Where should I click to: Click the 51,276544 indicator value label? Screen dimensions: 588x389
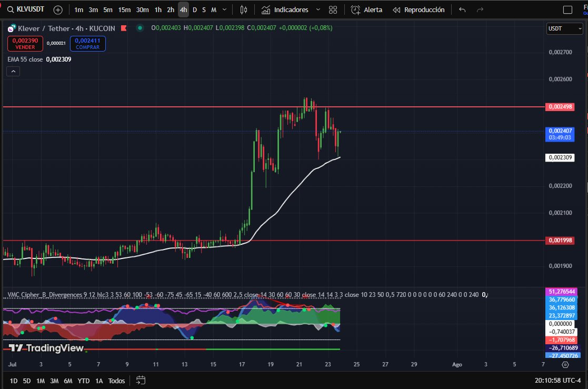[x=561, y=292]
